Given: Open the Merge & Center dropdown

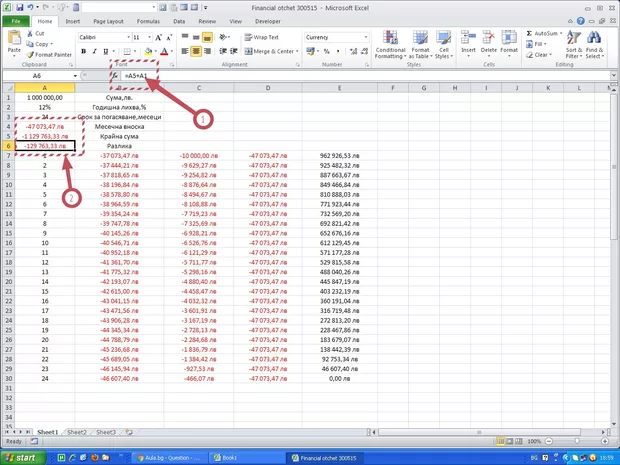Looking at the screenshot, I should click(297, 51).
